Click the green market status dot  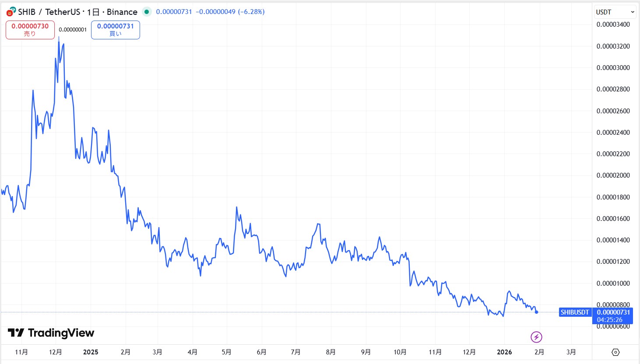click(147, 12)
